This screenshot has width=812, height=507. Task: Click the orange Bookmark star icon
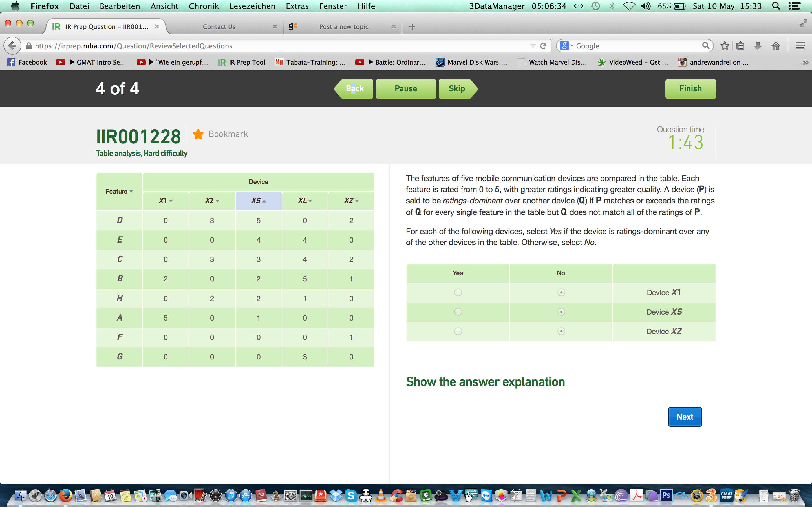[198, 134]
